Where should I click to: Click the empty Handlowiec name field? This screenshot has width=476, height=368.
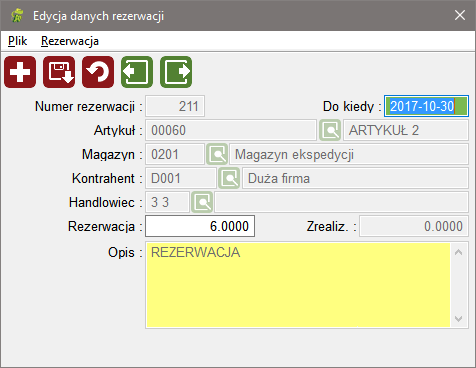(342, 202)
